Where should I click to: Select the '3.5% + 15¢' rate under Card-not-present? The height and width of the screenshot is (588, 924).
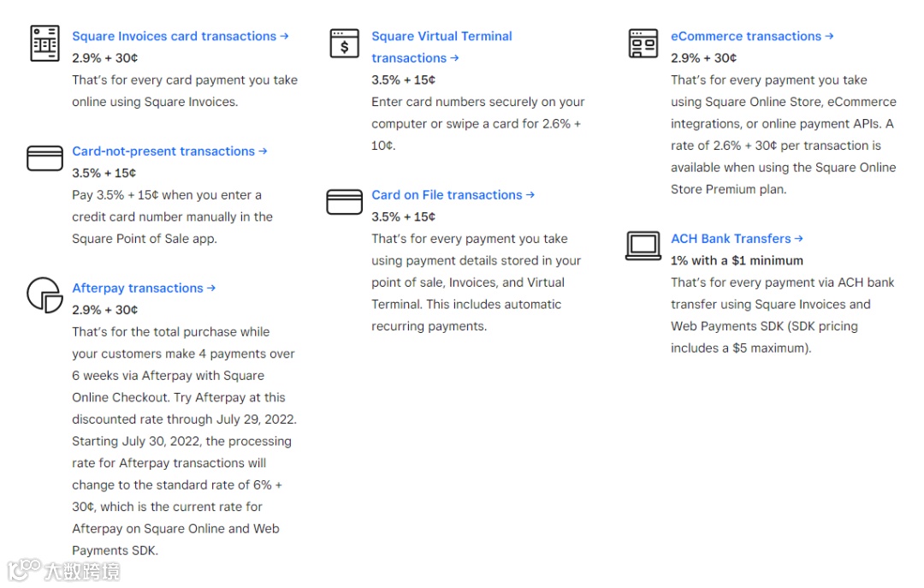[104, 173]
